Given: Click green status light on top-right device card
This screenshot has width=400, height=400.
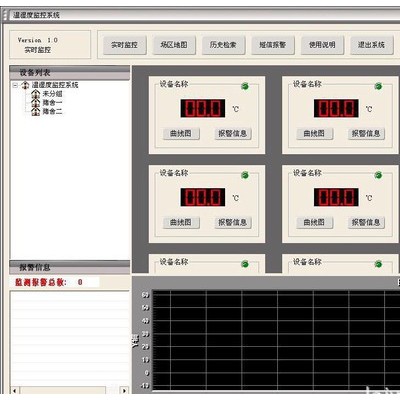Looking at the screenshot, I should click(x=378, y=86).
